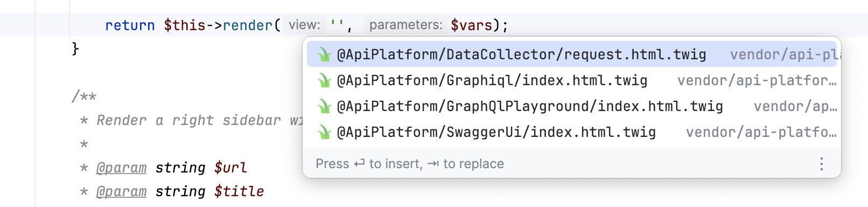Open completion popup more options menu
Image resolution: width=868 pixels, height=207 pixels.
coord(821,164)
